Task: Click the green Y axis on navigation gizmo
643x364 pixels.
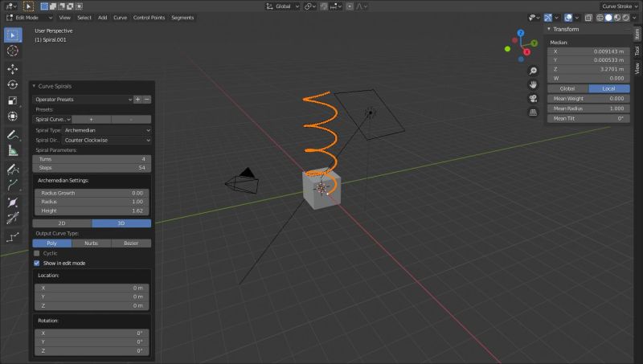Action: (x=534, y=43)
